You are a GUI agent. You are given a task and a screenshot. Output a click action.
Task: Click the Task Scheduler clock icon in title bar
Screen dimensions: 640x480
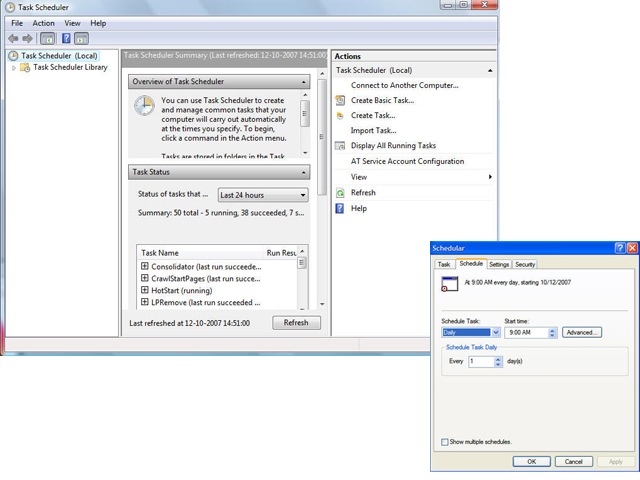[x=10, y=7]
